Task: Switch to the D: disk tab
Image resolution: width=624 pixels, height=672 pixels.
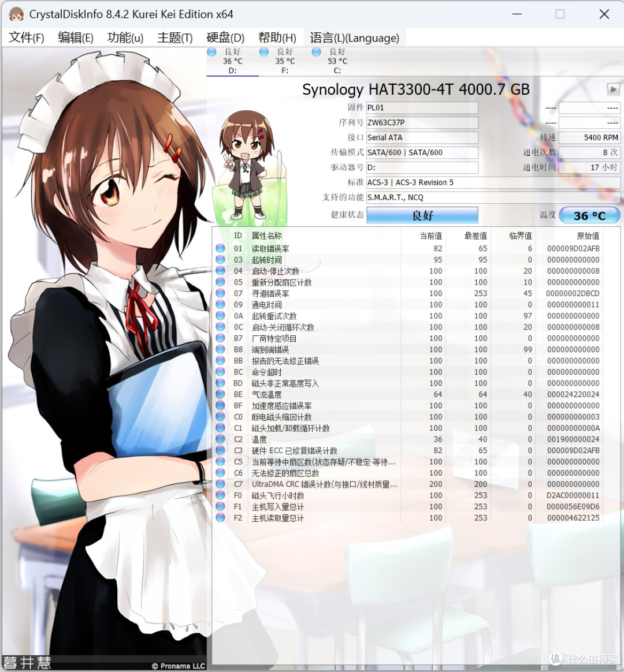Action: tap(232, 61)
